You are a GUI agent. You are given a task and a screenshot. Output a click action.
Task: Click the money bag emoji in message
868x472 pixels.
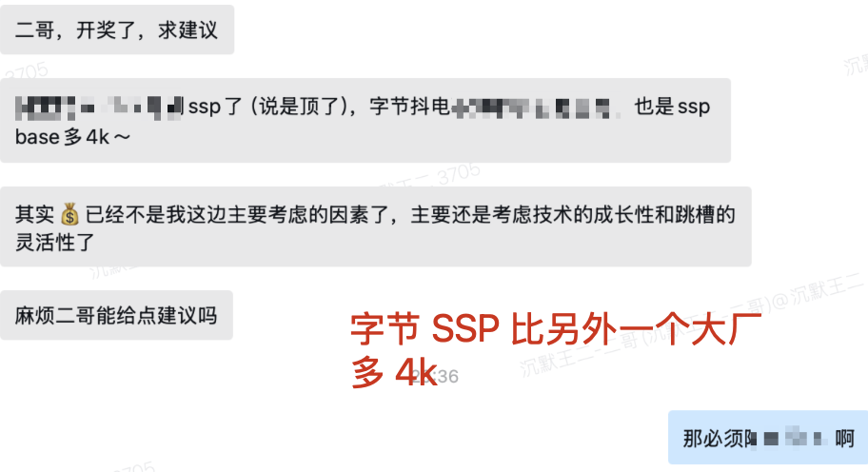[69, 214]
